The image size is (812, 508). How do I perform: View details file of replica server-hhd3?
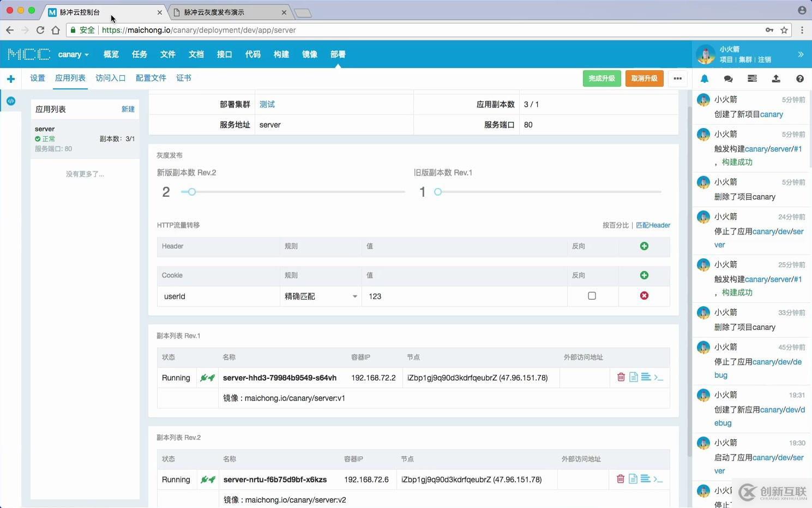pyautogui.click(x=633, y=377)
